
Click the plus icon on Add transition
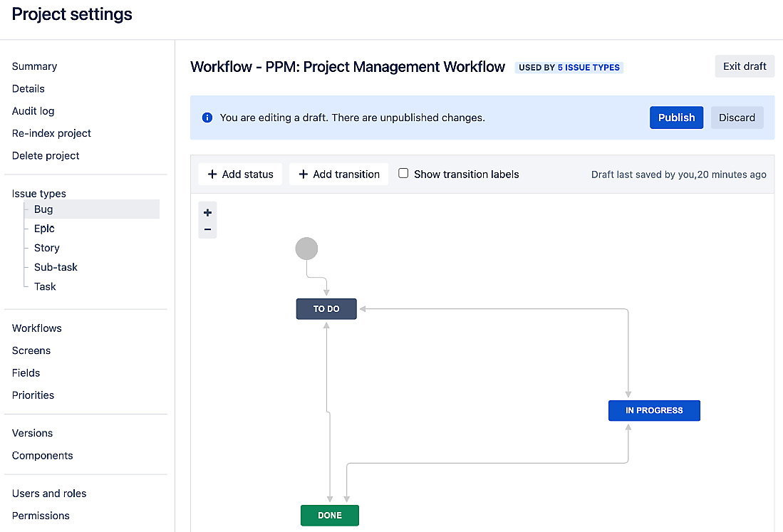pos(302,174)
